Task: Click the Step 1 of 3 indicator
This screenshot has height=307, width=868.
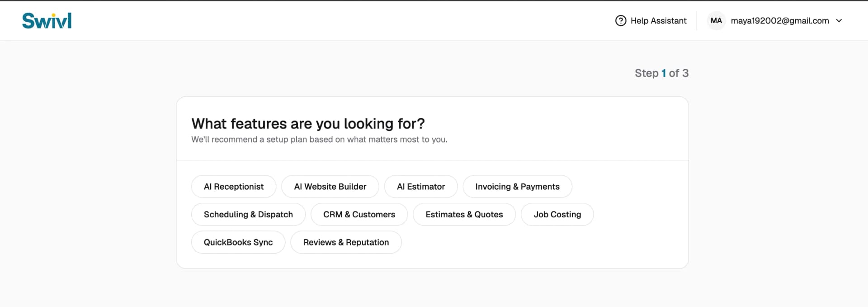Action: (x=661, y=73)
